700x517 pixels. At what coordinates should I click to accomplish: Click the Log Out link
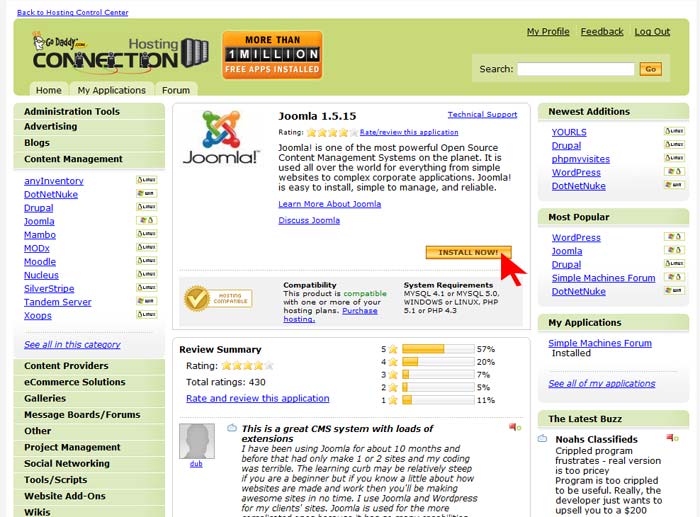[652, 32]
